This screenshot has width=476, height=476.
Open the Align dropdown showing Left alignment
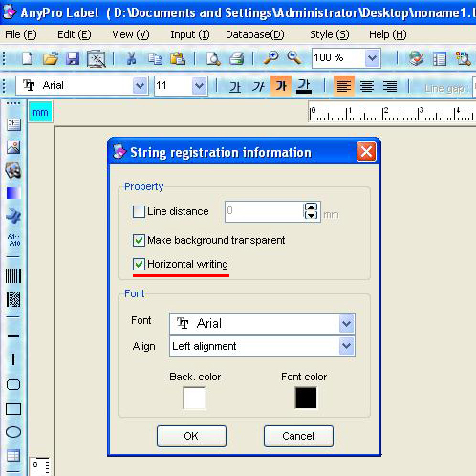click(346, 346)
